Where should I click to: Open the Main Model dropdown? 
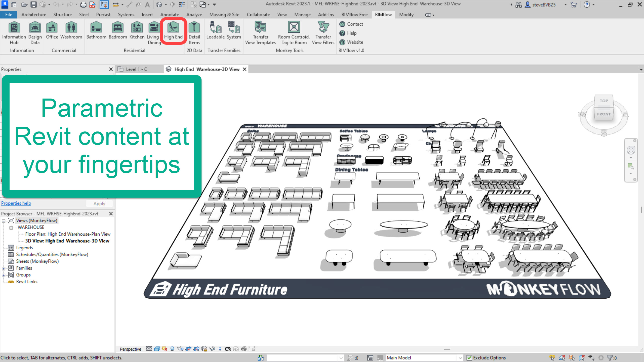[460, 358]
